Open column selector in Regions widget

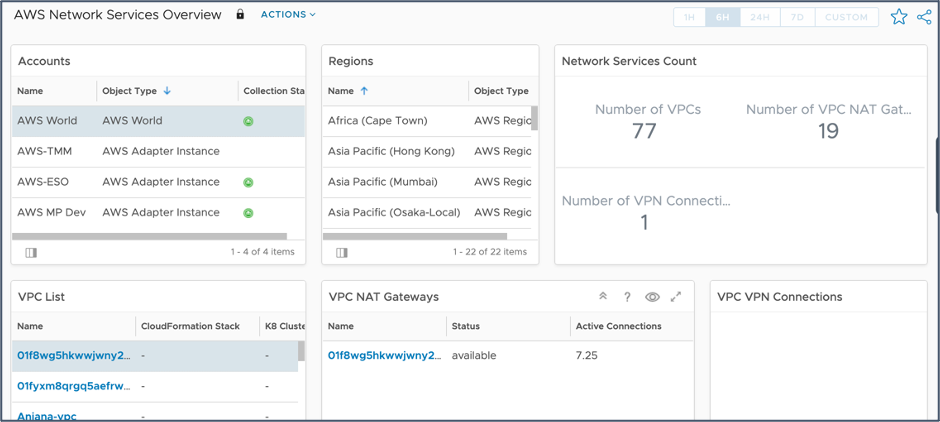(x=342, y=253)
